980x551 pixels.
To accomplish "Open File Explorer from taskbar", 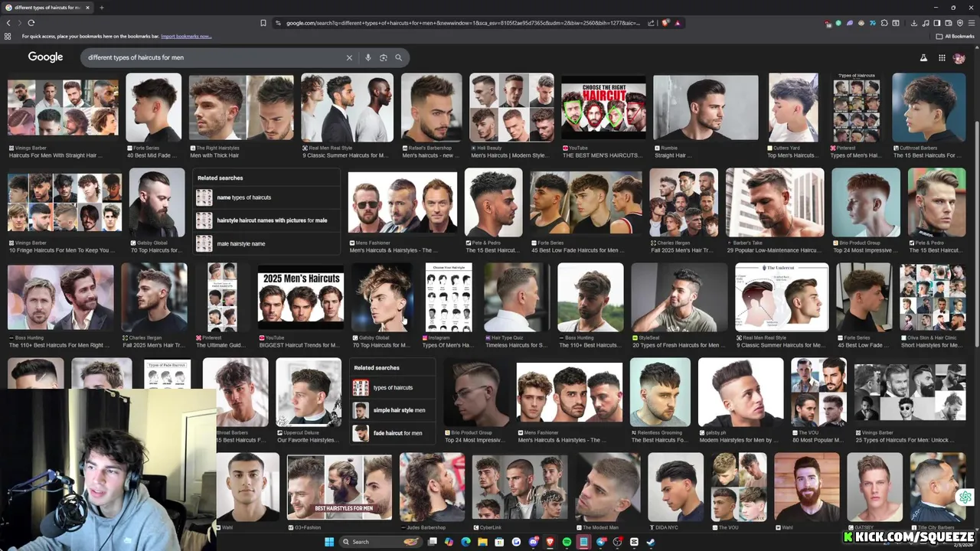I will click(x=482, y=542).
